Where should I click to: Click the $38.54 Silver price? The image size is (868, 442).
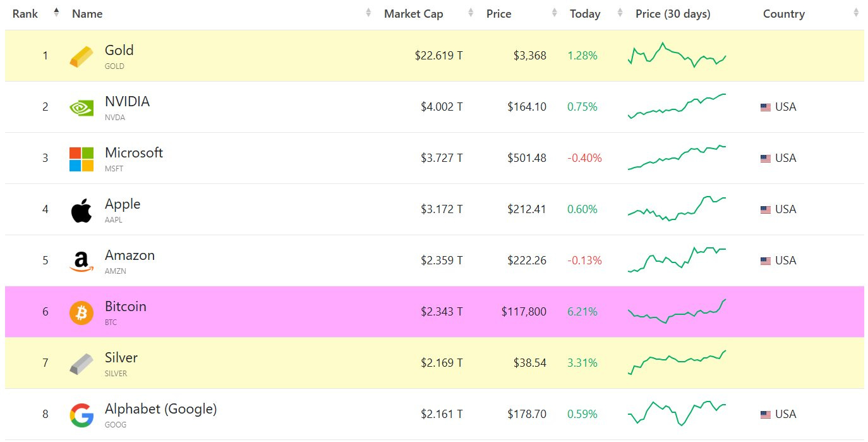530,363
